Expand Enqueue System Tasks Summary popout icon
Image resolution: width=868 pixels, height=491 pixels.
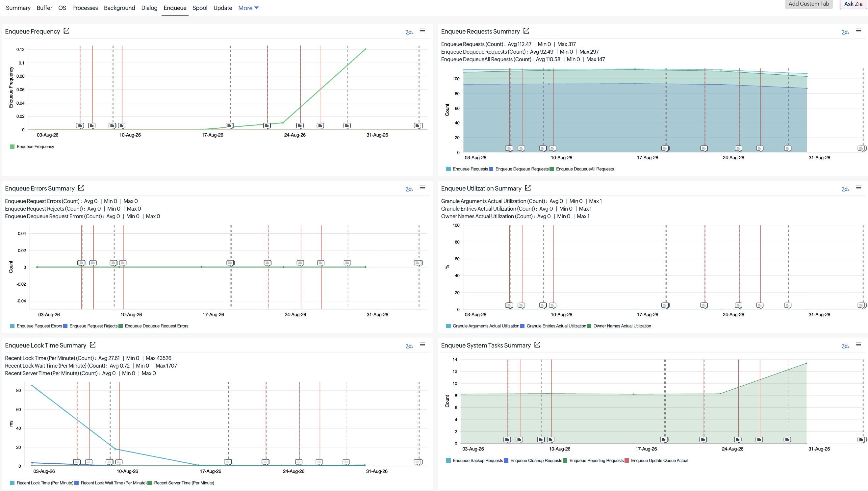coord(537,345)
